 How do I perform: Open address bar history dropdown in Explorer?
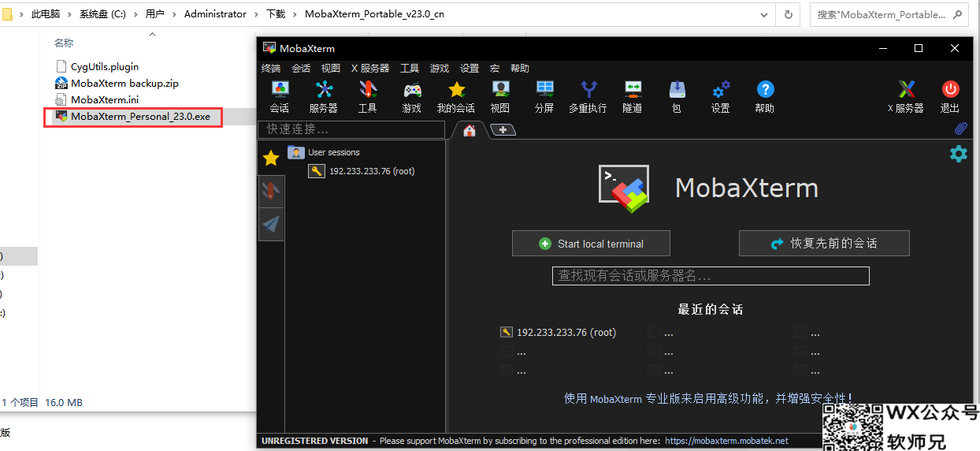(765, 14)
